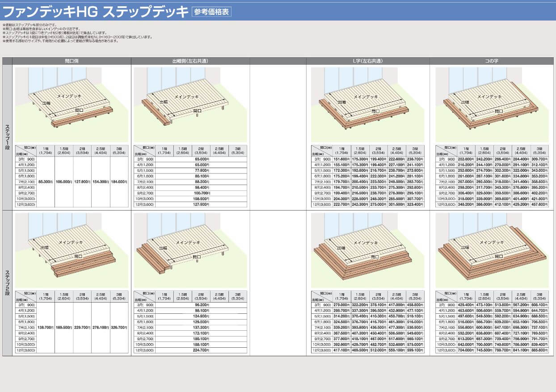This screenshot has height=392, width=556.
Task: Click the 275,000円 price cell
Action: tap(378, 204)
